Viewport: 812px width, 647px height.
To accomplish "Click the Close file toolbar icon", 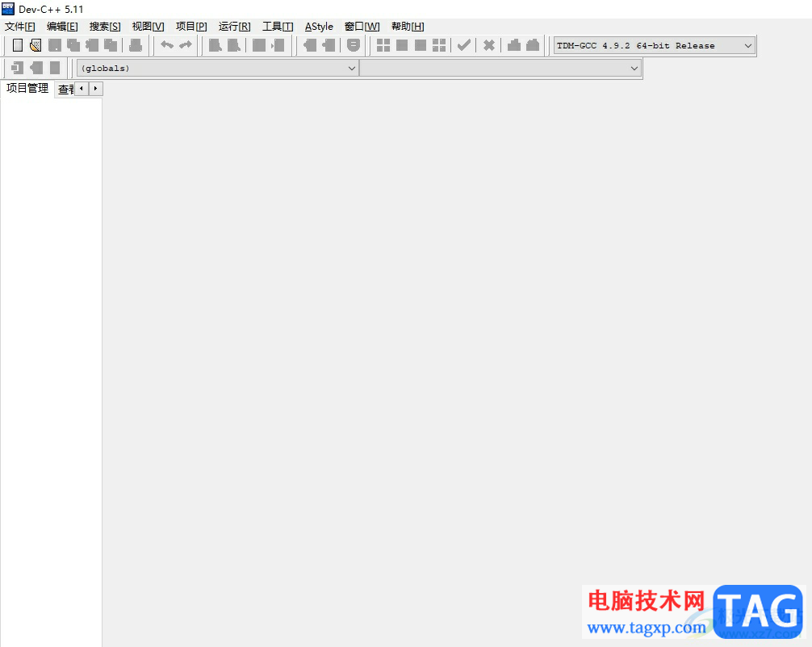I will 92,45.
